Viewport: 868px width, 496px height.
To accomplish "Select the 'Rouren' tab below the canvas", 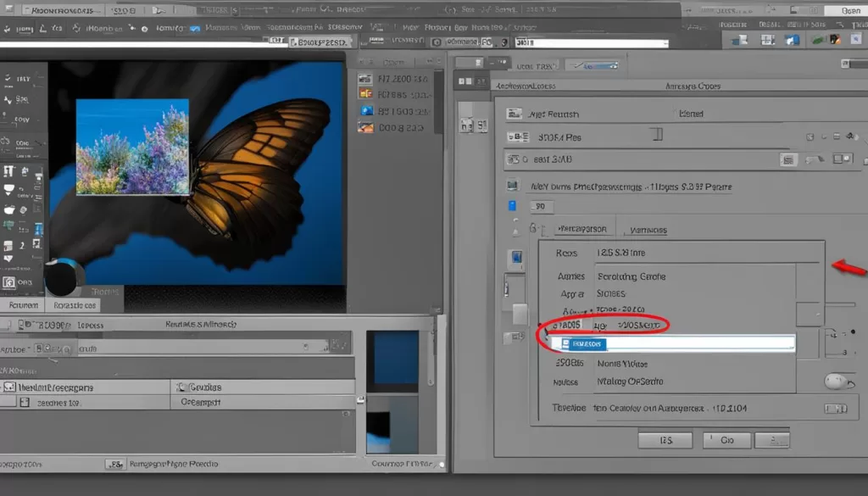I will click(x=23, y=305).
